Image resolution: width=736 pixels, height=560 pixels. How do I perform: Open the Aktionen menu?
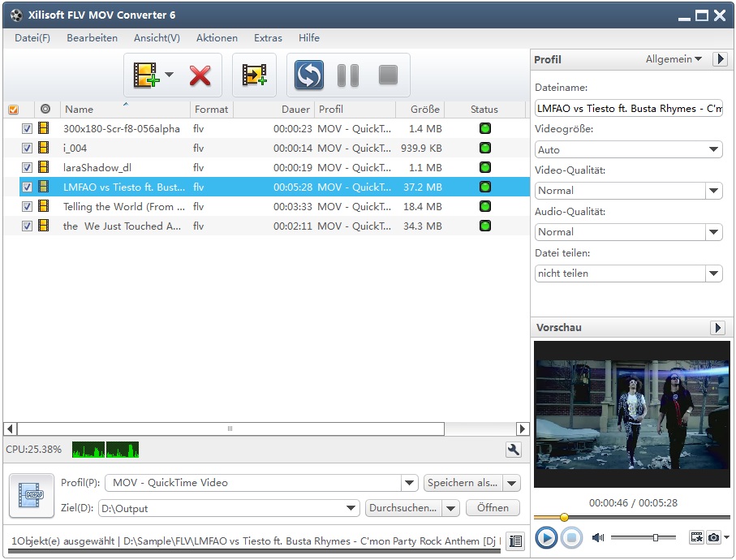point(217,38)
